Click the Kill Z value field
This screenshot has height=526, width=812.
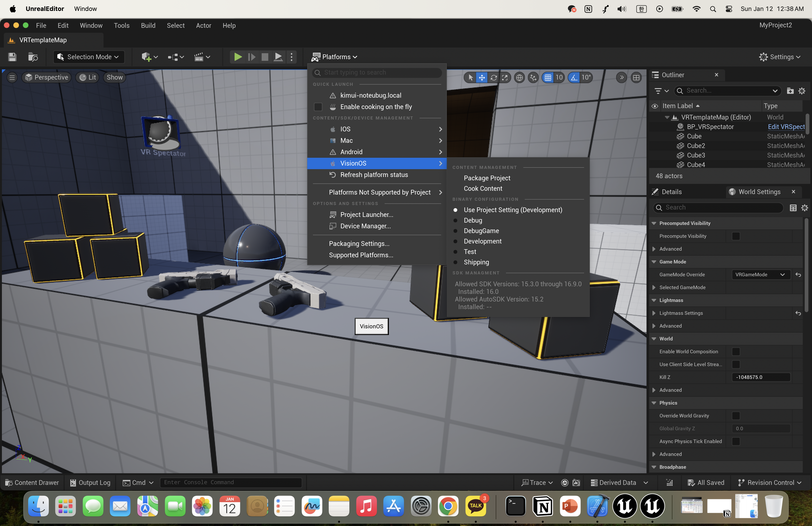coord(761,377)
